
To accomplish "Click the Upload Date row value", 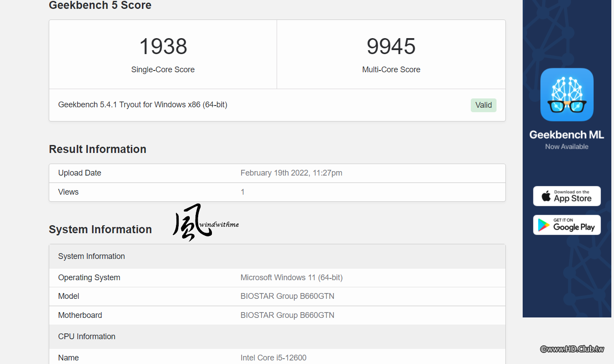I will [291, 173].
